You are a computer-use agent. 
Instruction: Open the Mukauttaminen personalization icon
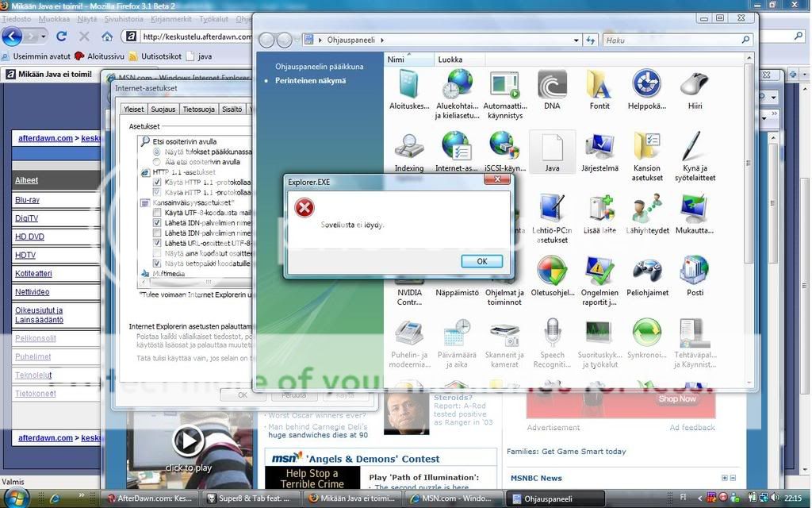(x=695, y=214)
